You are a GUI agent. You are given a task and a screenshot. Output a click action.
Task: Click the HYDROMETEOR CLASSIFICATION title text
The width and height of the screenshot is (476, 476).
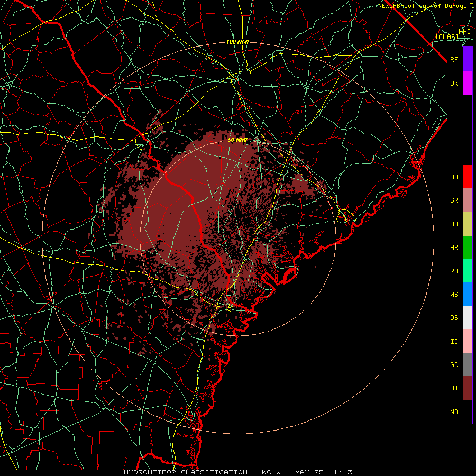[x=186, y=472]
